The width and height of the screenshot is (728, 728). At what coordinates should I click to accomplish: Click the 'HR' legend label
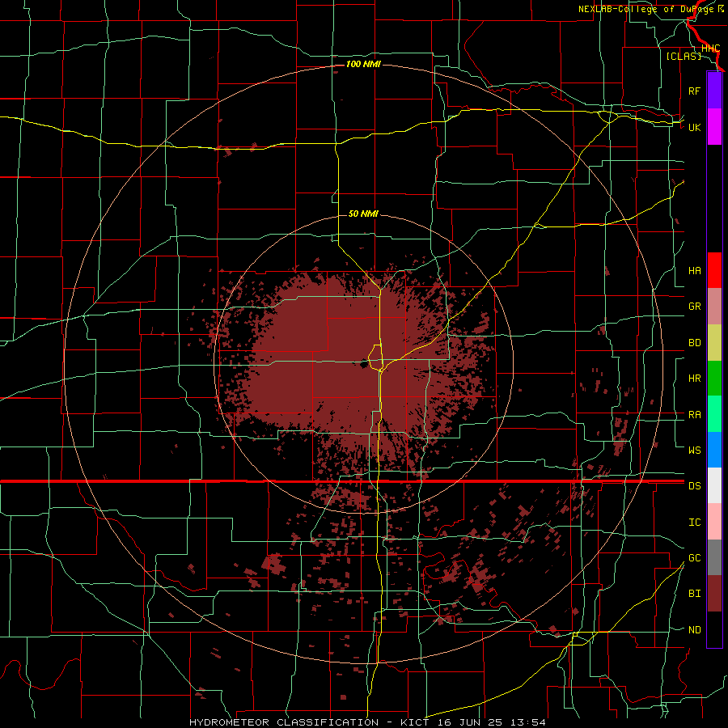695,379
